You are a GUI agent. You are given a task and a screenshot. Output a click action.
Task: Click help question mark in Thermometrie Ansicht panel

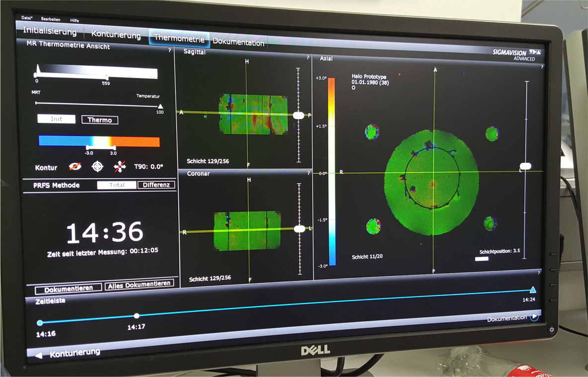169,50
